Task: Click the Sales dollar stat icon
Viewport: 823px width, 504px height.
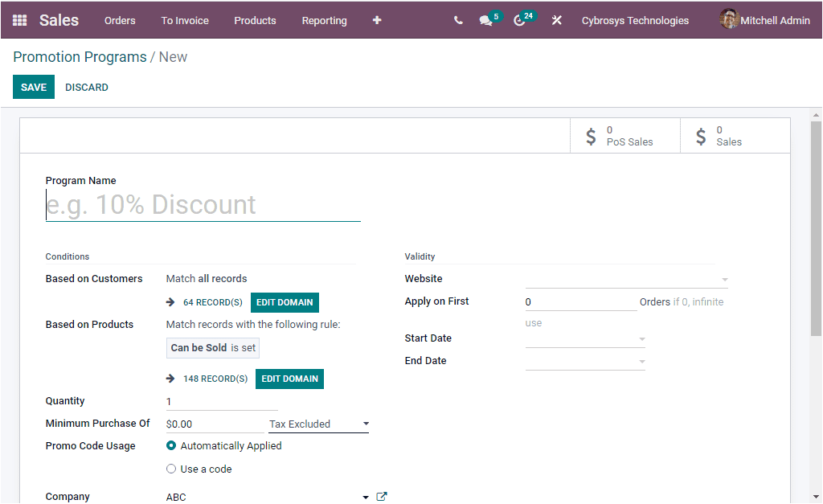Action: tap(699, 135)
